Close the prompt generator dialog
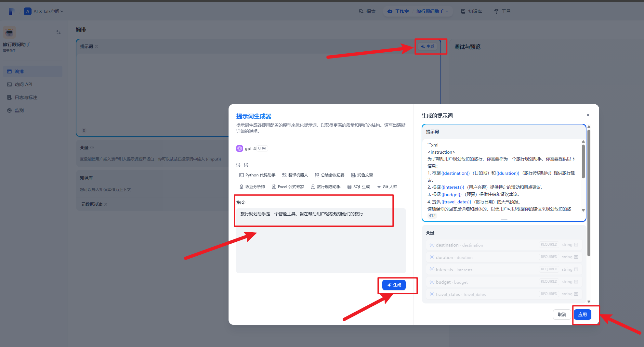The image size is (644, 347). click(x=588, y=115)
